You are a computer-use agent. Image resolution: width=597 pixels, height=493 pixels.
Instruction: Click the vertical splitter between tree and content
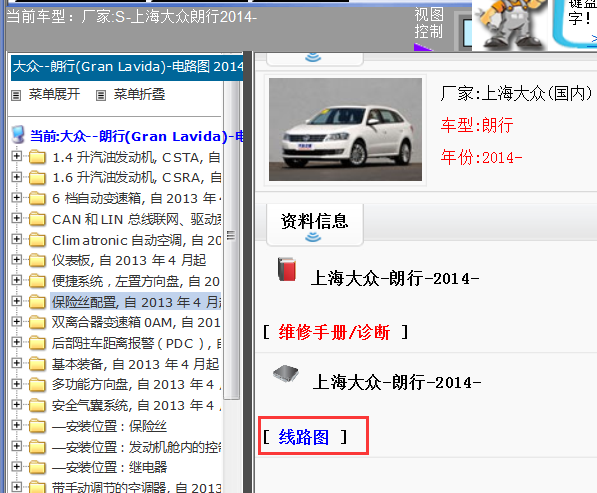pyautogui.click(x=248, y=272)
